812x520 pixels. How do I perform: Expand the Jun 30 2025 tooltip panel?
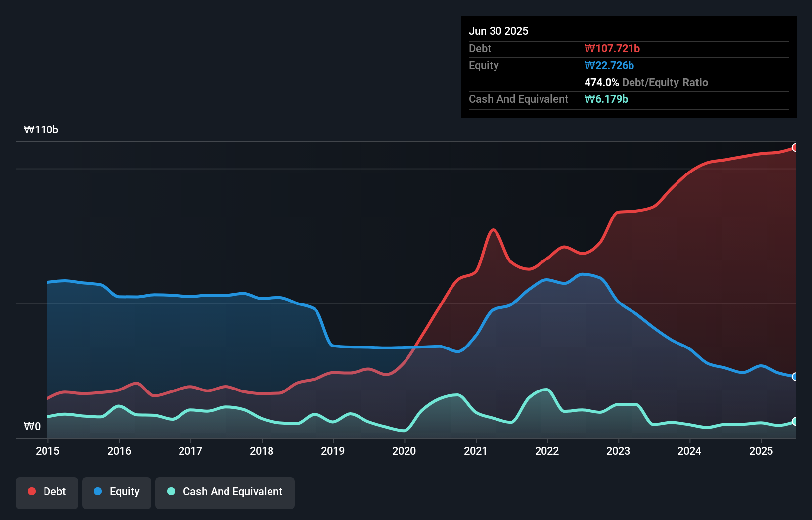tap(499, 31)
